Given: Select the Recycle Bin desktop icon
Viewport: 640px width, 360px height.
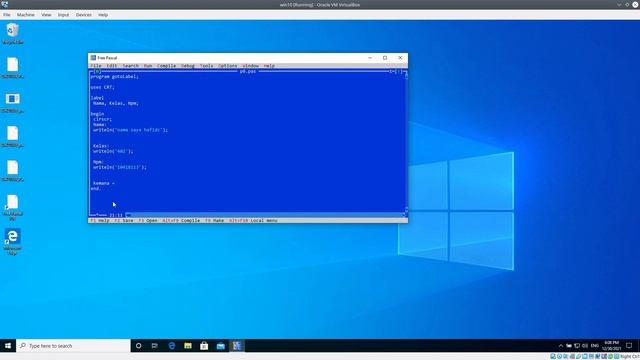Looking at the screenshot, I should [13, 33].
